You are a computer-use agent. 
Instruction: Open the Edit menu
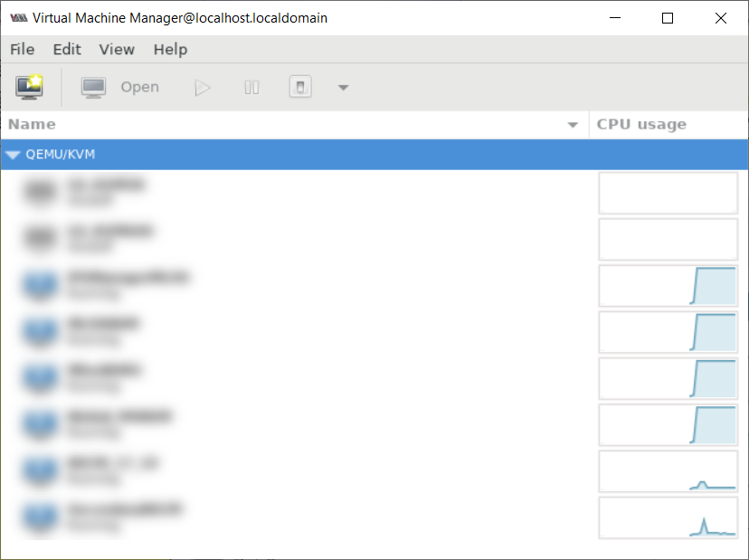coord(67,49)
